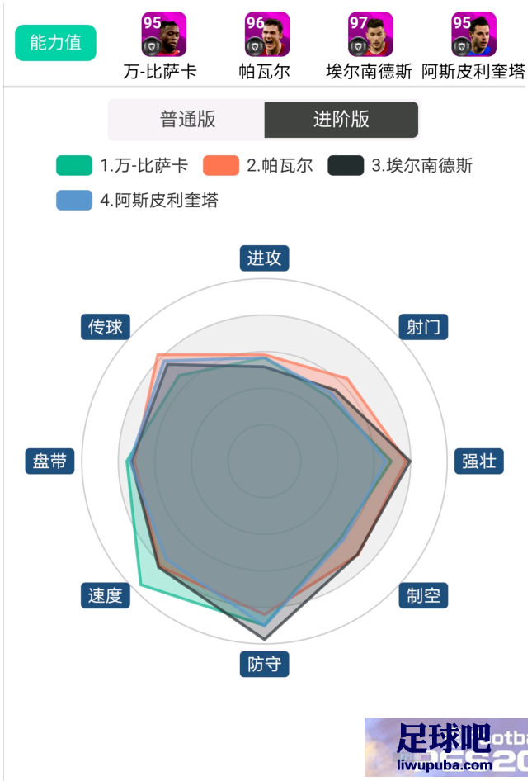The width and height of the screenshot is (532, 781).
Task: Open 万-比萨卡 player card rated 95
Action: pyautogui.click(x=164, y=35)
